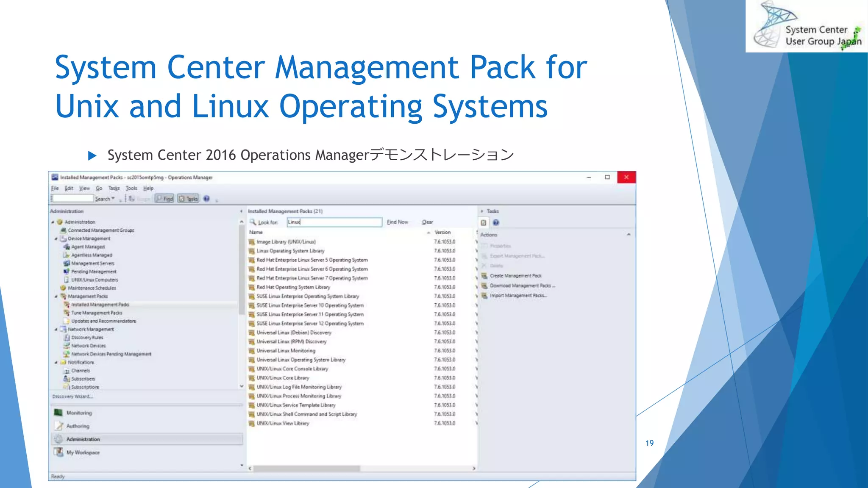
Task: Click the Look for search field
Action: (x=334, y=222)
